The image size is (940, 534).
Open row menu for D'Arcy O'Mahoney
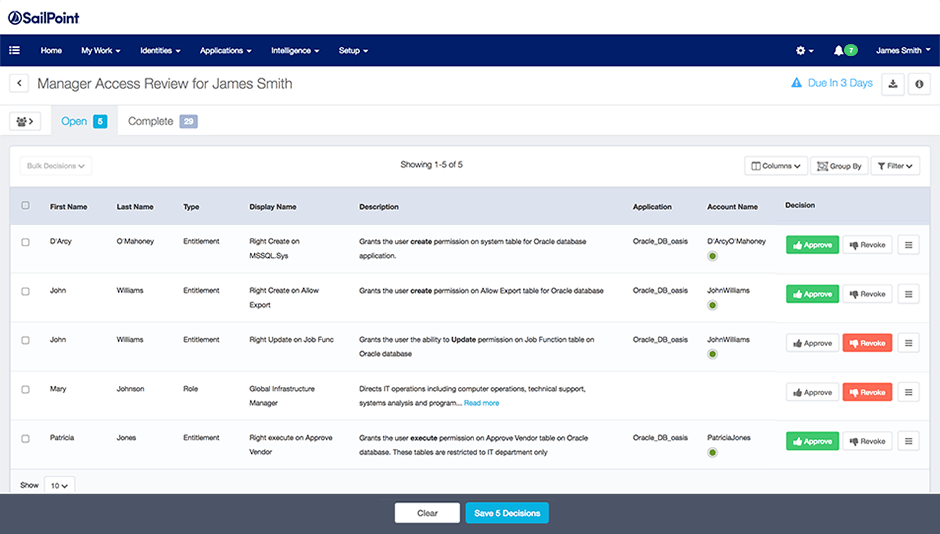(908, 245)
